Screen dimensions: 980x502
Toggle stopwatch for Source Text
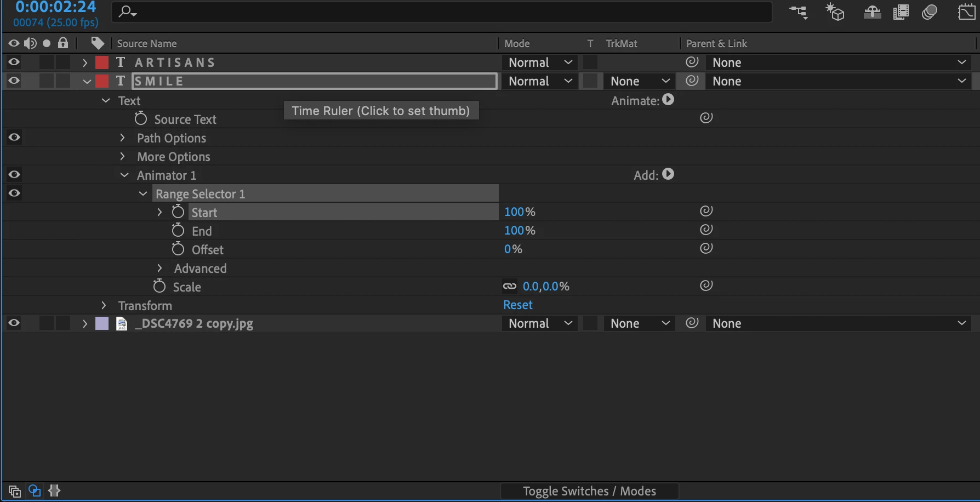(141, 118)
